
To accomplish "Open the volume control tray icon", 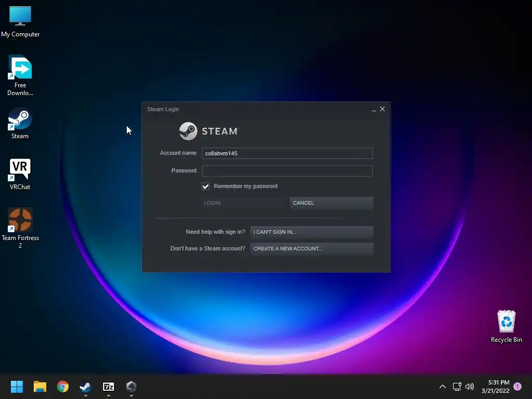I will [x=470, y=387].
